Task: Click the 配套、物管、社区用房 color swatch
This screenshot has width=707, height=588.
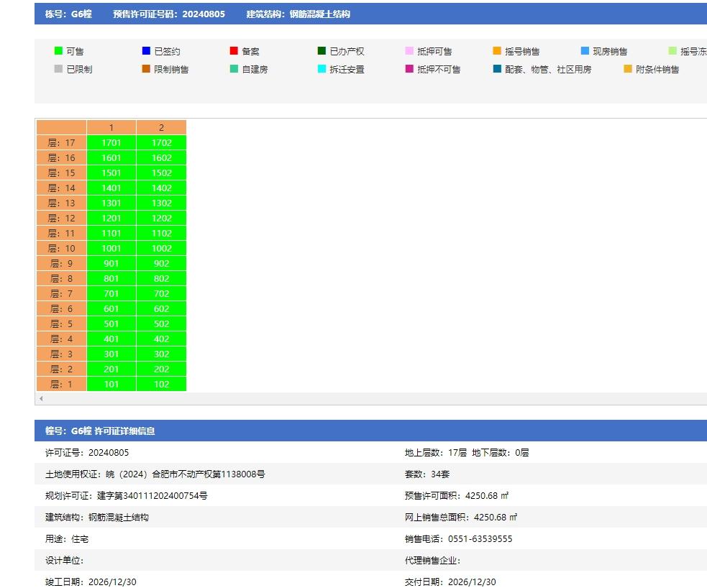Action: (x=497, y=69)
